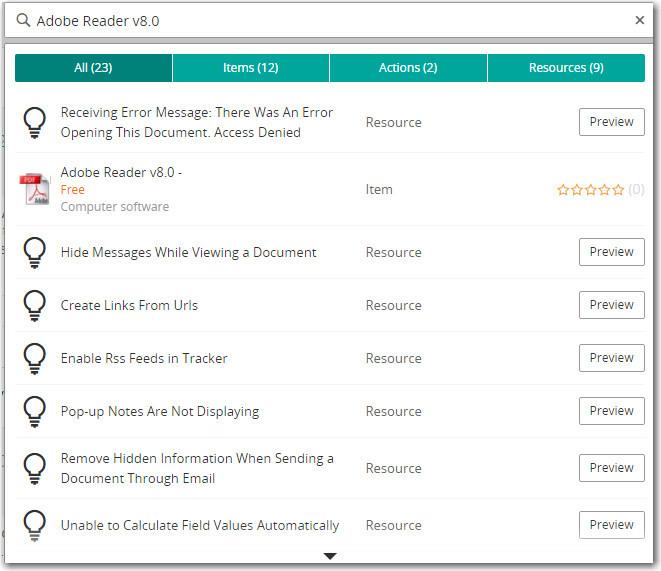The height and width of the screenshot is (571, 661).
Task: Open the Adobe Reader v8.0 item title
Action: pyautogui.click(x=121, y=172)
